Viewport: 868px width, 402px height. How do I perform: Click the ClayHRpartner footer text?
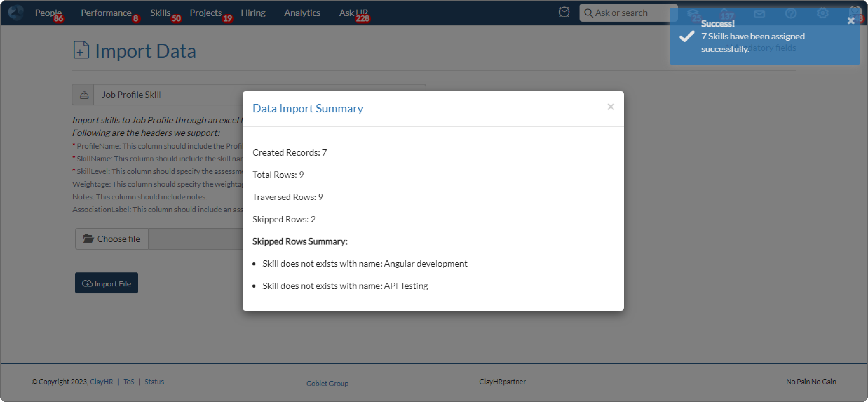502,381
